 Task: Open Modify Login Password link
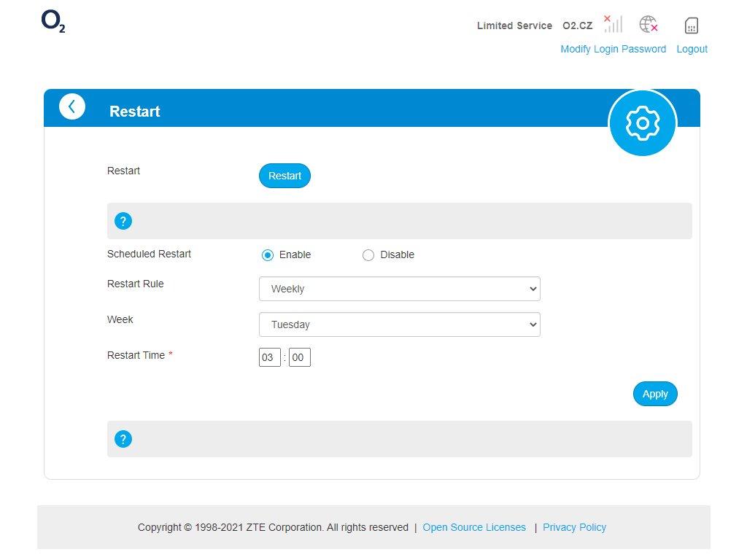(613, 49)
